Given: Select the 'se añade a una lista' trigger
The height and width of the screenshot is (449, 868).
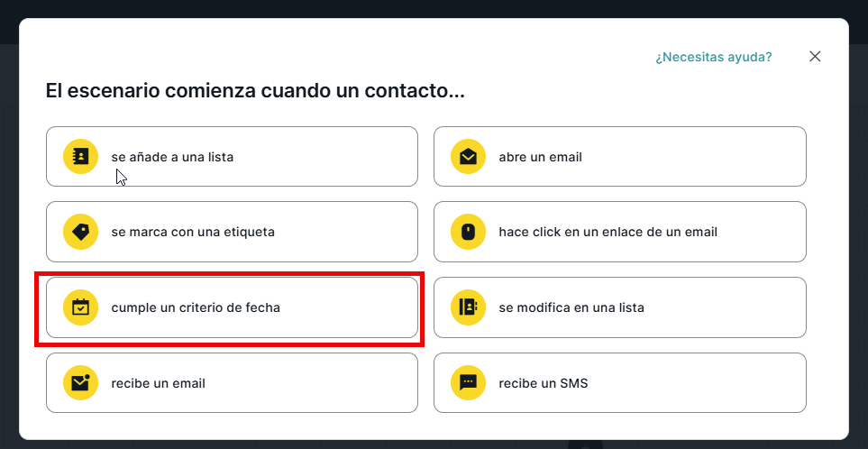Looking at the screenshot, I should click(172, 157).
